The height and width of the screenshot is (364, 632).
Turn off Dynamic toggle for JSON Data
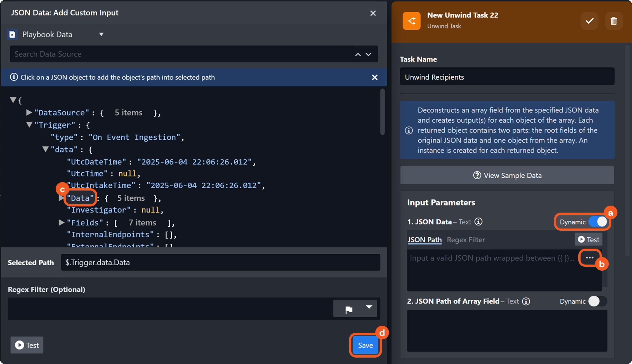[x=598, y=222]
